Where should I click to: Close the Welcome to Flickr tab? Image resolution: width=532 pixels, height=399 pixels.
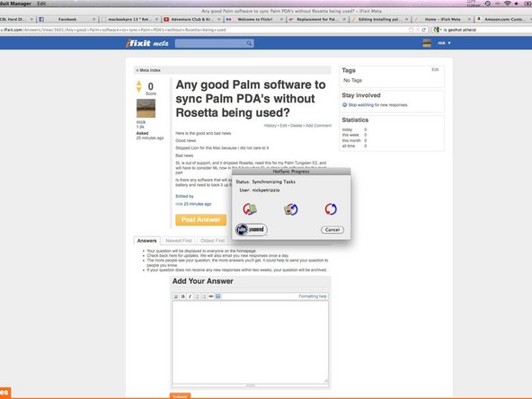(x=281, y=20)
